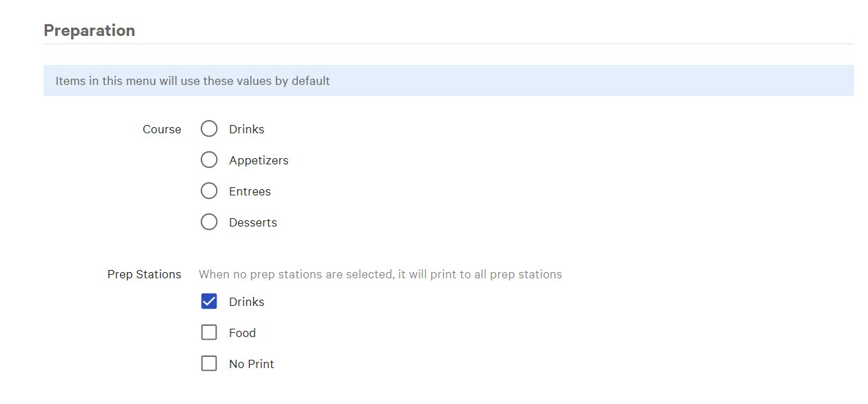Select the Drinks course radio button
The width and height of the screenshot is (868, 404).
[209, 128]
